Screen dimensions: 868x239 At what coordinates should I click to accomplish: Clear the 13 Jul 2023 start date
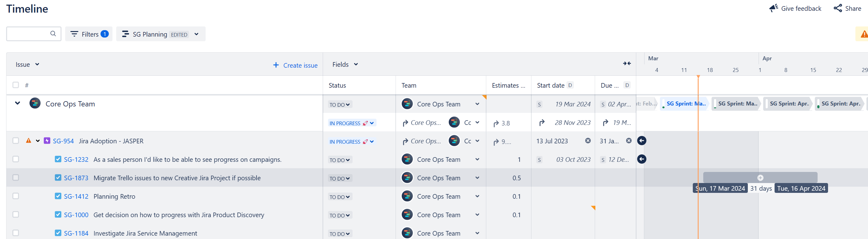point(588,141)
